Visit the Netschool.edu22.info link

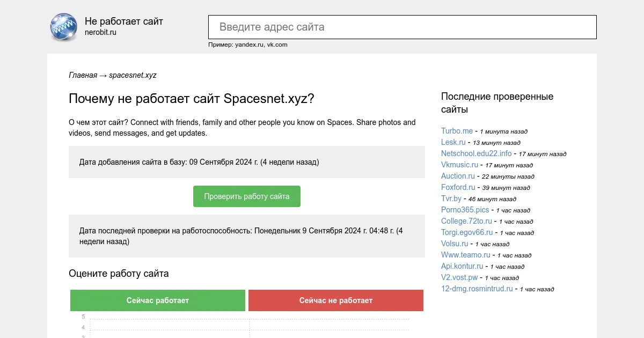[477, 153]
